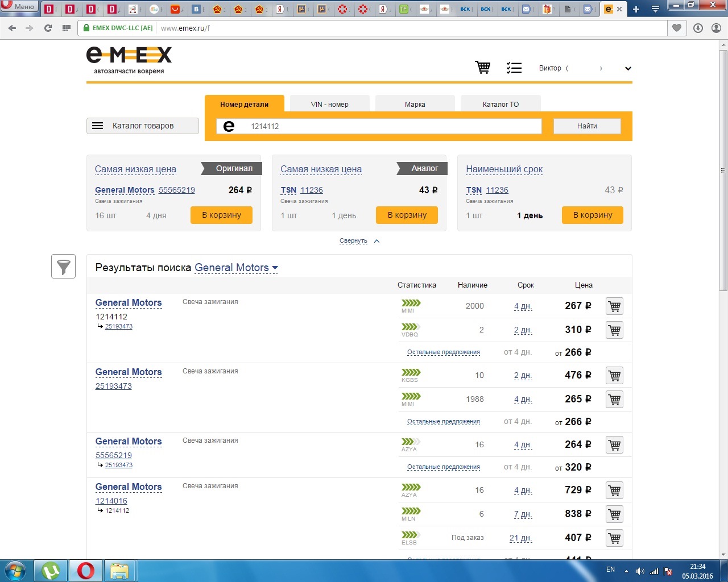Viewport: 728px width, 582px height.
Task: Open uTorrent from the taskbar
Action: coord(51,571)
